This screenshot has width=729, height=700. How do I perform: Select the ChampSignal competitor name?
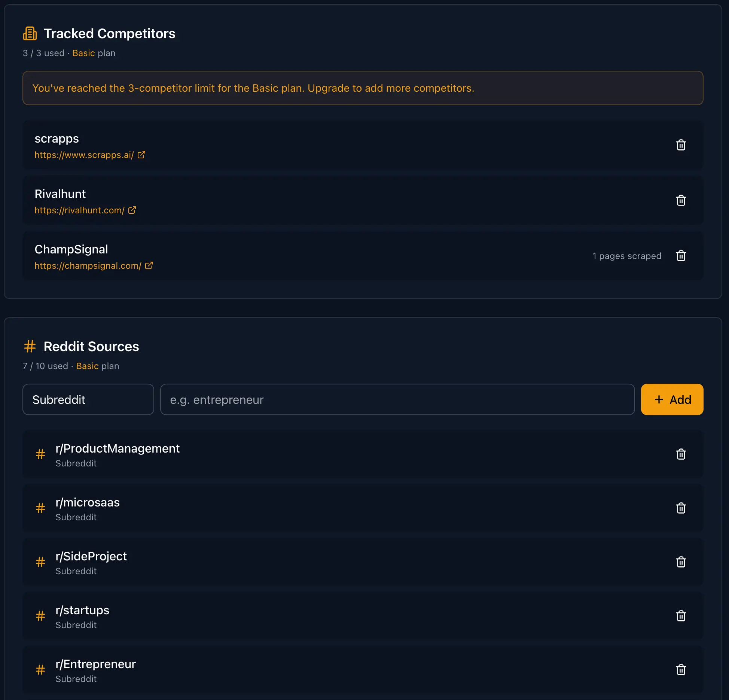[71, 249]
